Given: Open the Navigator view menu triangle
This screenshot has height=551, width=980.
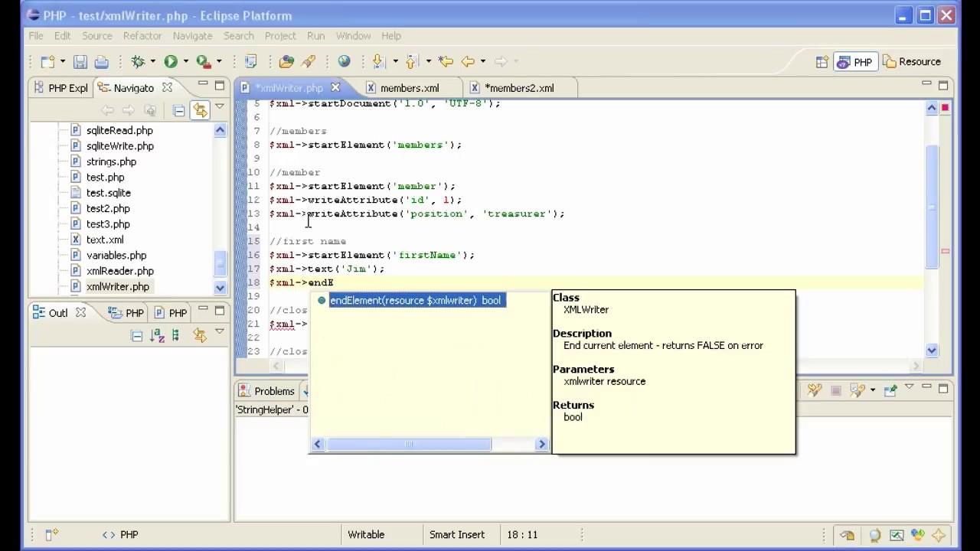Looking at the screenshot, I should click(220, 108).
